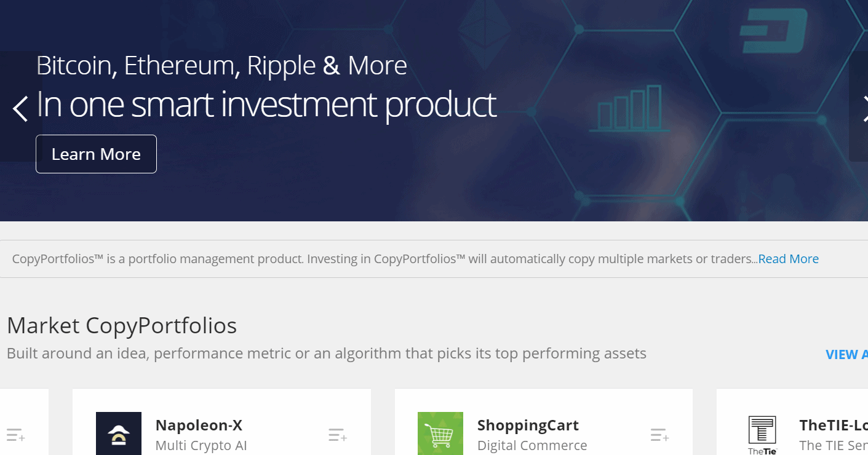Screen dimensions: 868x455
Task: Click the bar chart graphic in banner
Action: [625, 109]
